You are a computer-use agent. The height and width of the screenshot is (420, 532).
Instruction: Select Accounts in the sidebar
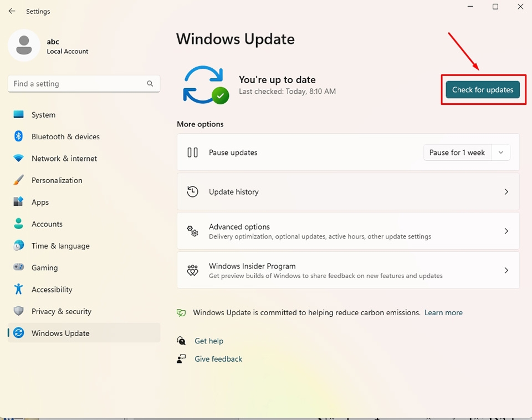tap(84, 224)
